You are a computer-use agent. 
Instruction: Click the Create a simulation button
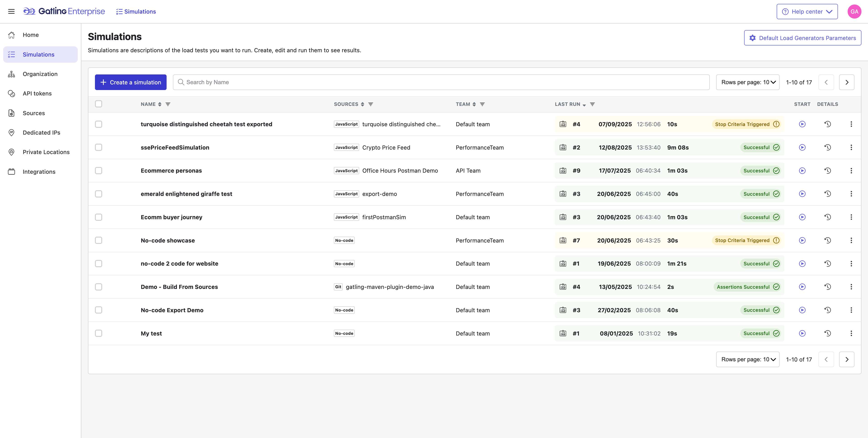131,82
